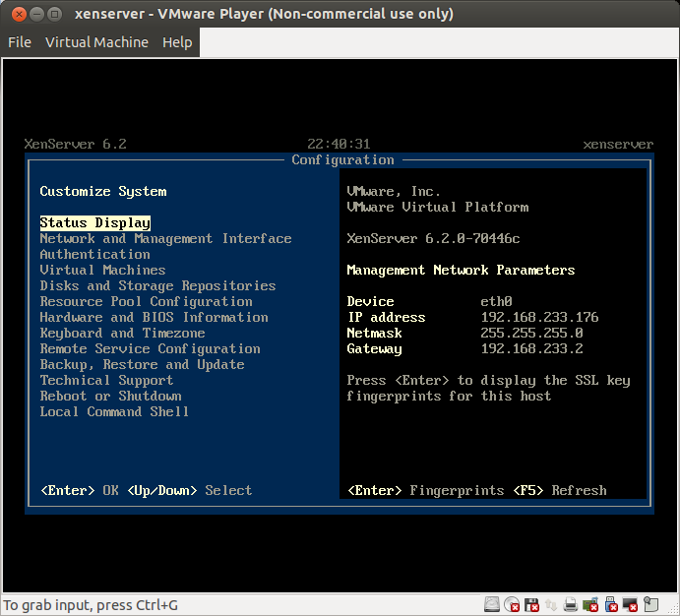
Task: Click the Customize System heading
Action: click(102, 192)
